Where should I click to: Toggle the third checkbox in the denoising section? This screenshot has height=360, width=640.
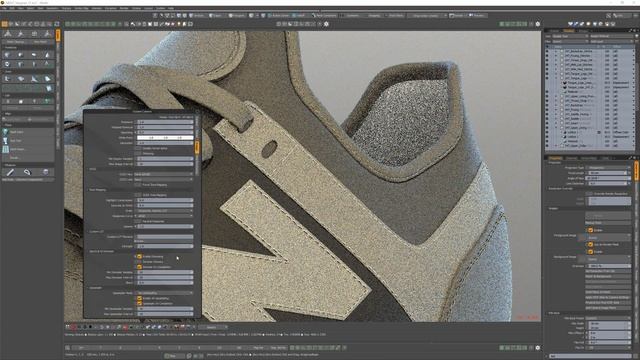pos(139,267)
